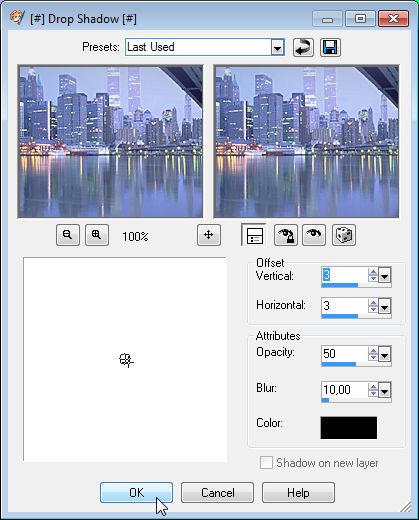Viewport: 419px width, 520px height.
Task: Zoom out the preview with the minus magnifier
Action: point(68,235)
